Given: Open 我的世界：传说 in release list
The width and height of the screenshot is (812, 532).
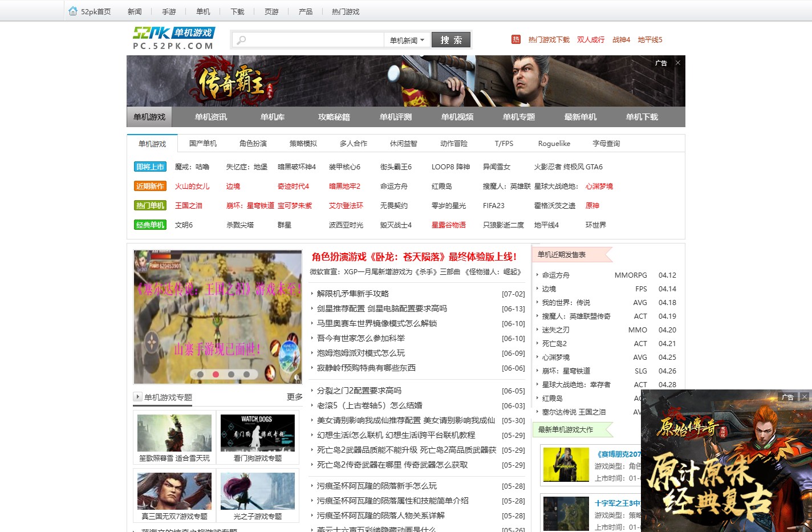Looking at the screenshot, I should pyautogui.click(x=566, y=303).
